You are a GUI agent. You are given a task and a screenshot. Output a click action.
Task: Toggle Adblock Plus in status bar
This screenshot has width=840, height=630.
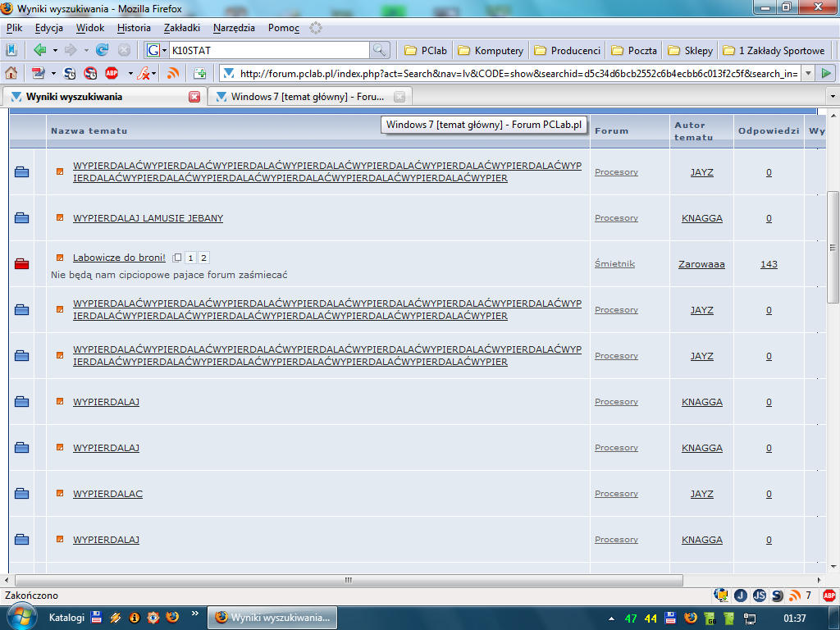pyautogui.click(x=829, y=596)
